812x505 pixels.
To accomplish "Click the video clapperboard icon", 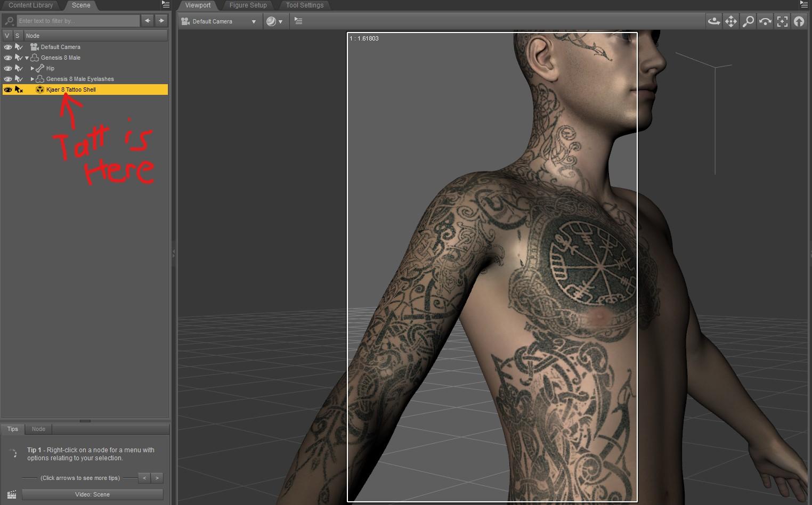I will [12, 495].
